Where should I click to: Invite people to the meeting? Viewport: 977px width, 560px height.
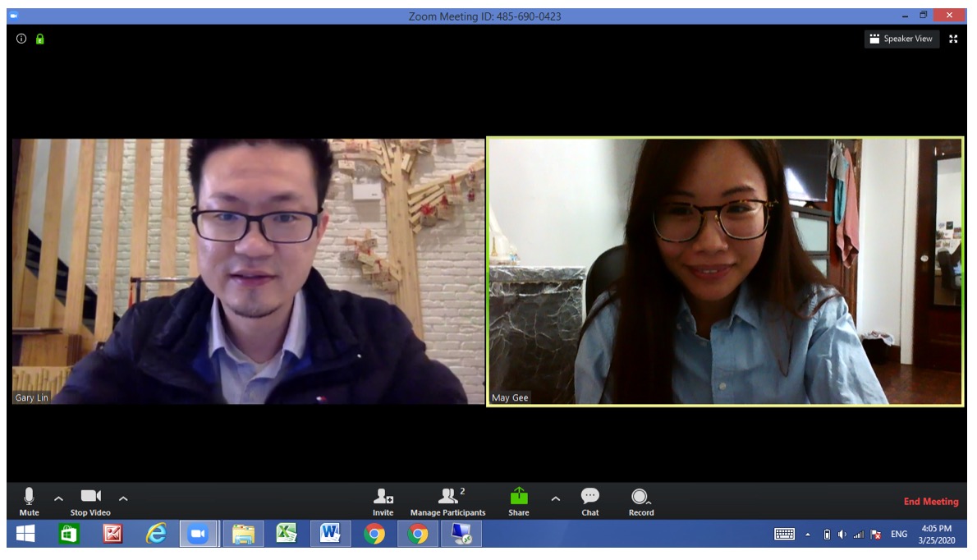(383, 502)
